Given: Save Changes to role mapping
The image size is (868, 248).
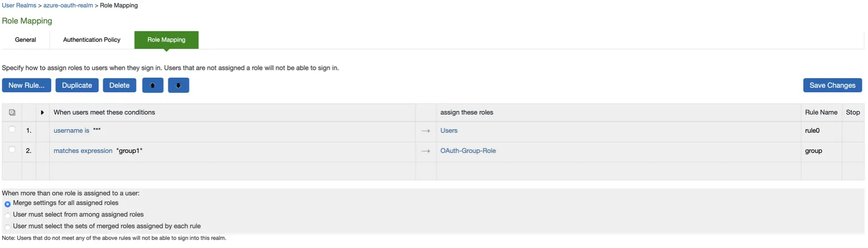Looking at the screenshot, I should coord(832,85).
